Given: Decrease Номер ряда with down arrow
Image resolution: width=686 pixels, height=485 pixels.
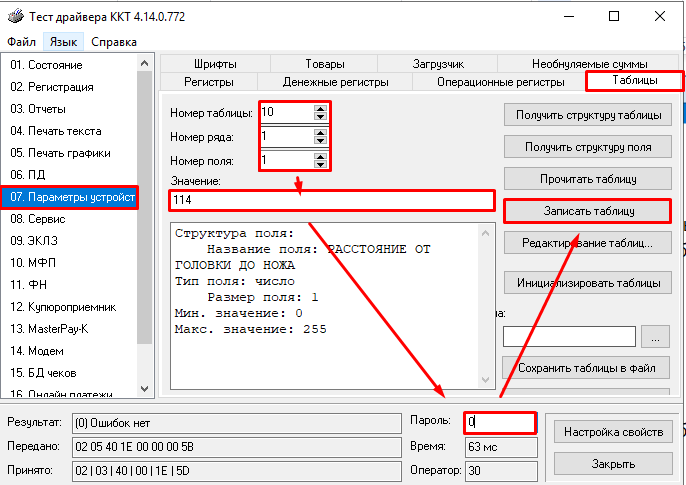Looking at the screenshot, I should pyautogui.click(x=319, y=140).
